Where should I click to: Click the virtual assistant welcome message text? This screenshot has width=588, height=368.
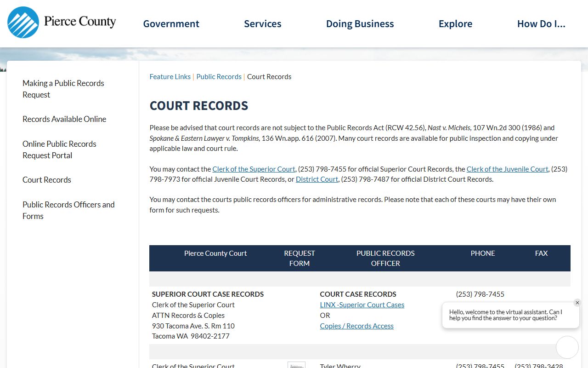[506, 315]
